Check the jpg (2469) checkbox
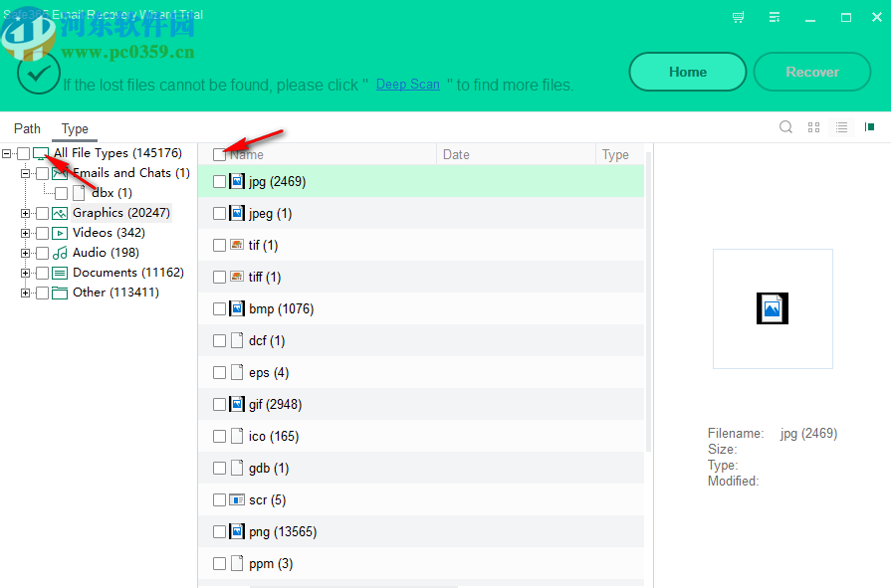Image resolution: width=891 pixels, height=588 pixels. pyautogui.click(x=219, y=181)
